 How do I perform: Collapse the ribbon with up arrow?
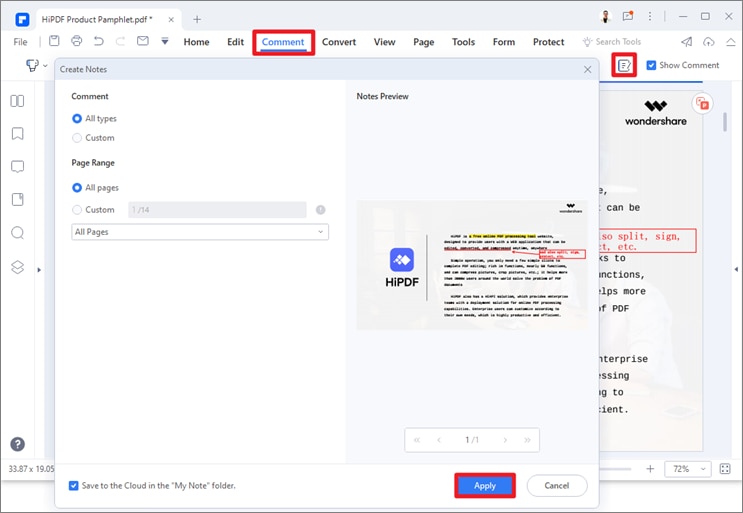(731, 42)
